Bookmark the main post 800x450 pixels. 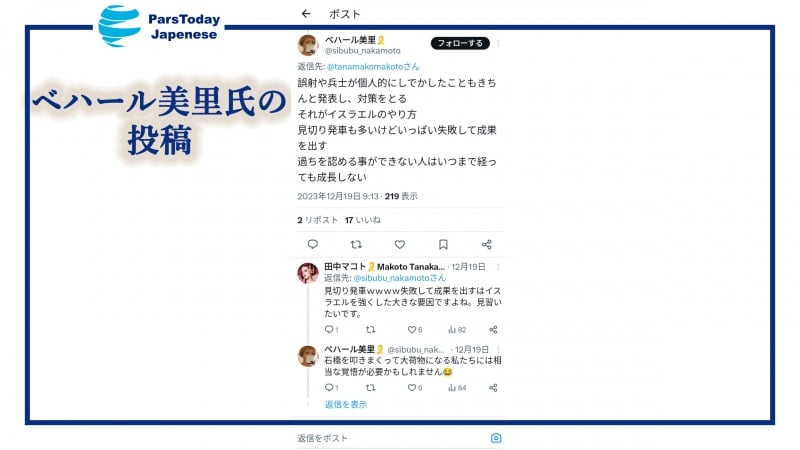coord(443,244)
